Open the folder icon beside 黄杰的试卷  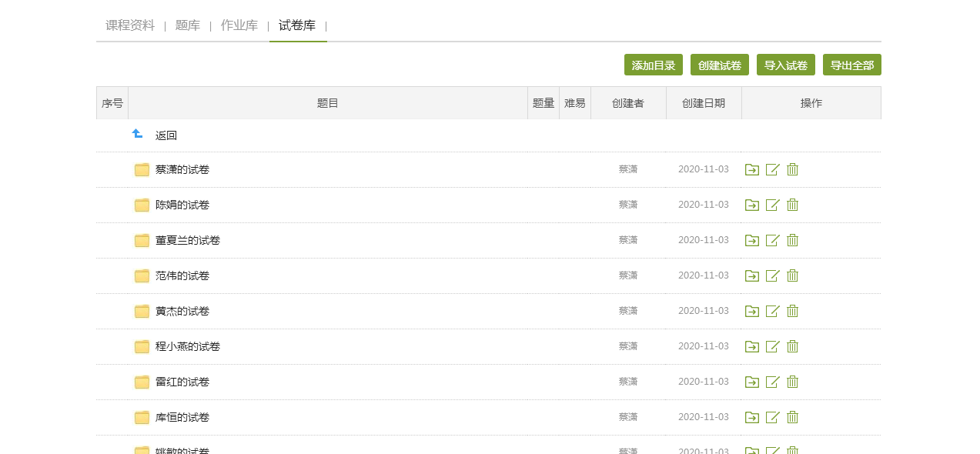[x=142, y=311]
